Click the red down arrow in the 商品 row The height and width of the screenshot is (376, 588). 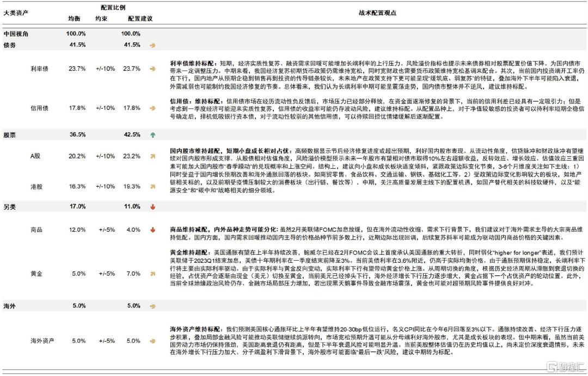pyautogui.click(x=152, y=230)
